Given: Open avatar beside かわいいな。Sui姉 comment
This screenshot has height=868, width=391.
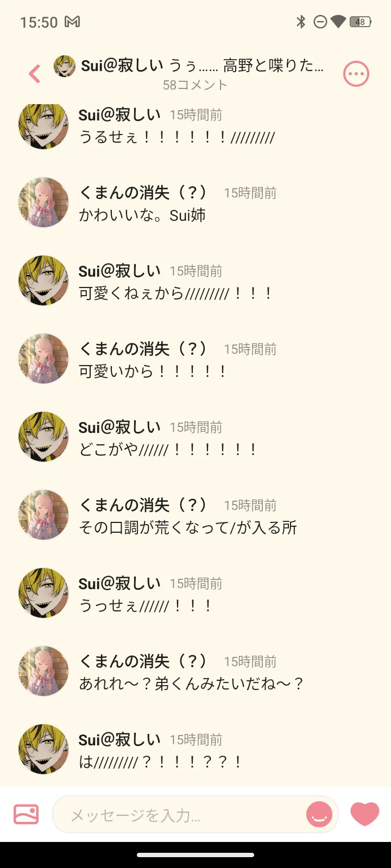Looking at the screenshot, I should 43,202.
